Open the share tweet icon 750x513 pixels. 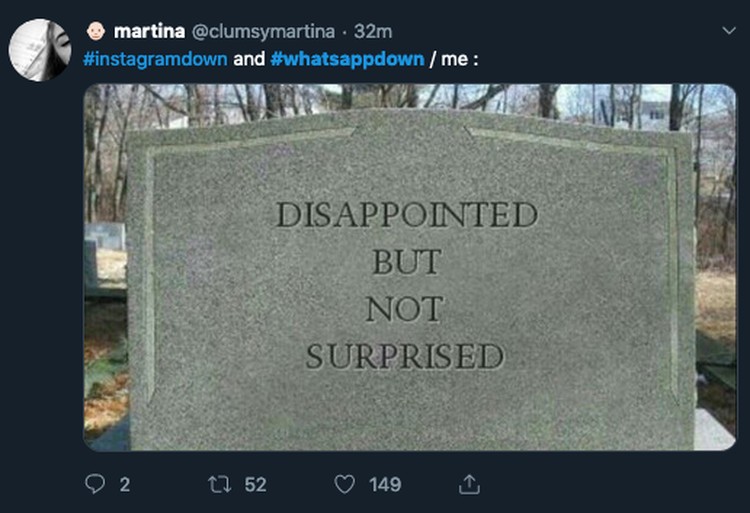[x=469, y=484]
